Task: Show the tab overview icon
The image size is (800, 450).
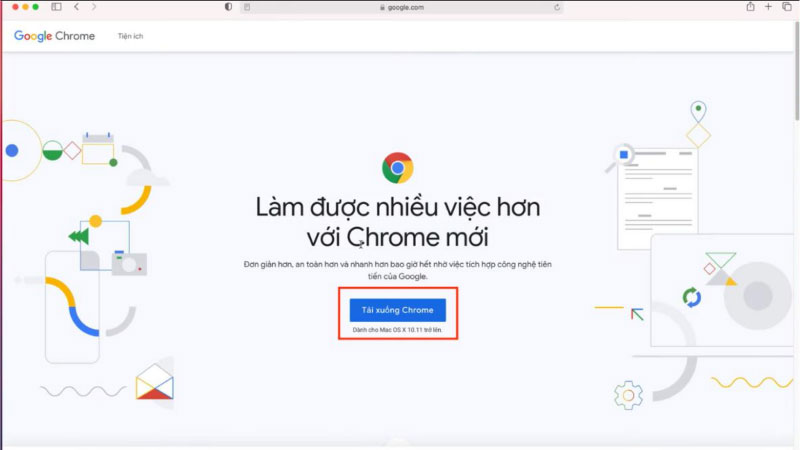Action: click(x=787, y=7)
